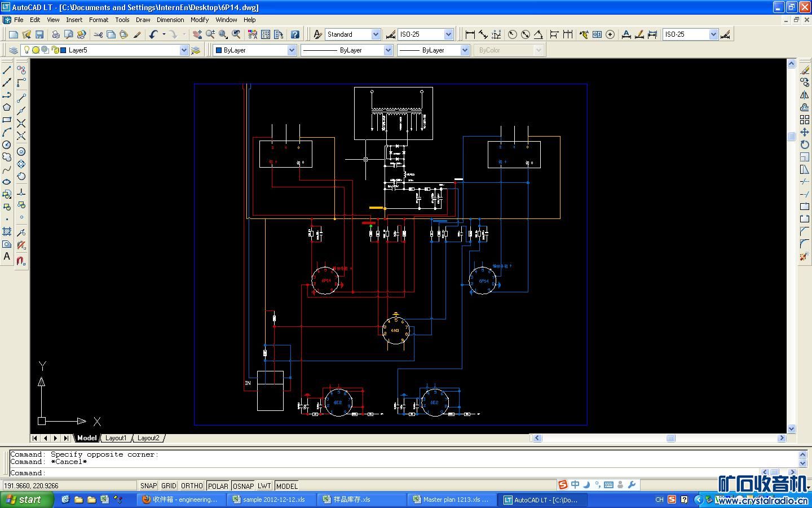Toggle Layer5 on/off lightbulb icon
Screen dimensions: 812x508
point(27,50)
